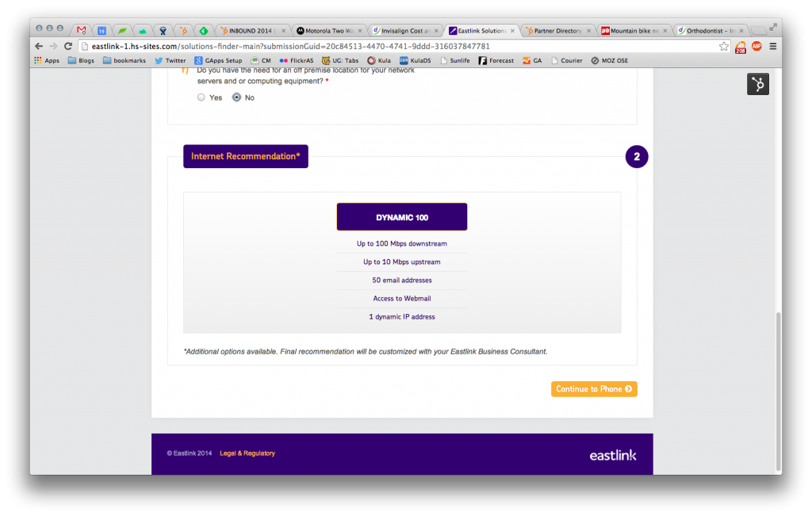Image resolution: width=812 pixels, height=516 pixels.
Task: Close the Mountain bike tab
Action: coord(665,31)
